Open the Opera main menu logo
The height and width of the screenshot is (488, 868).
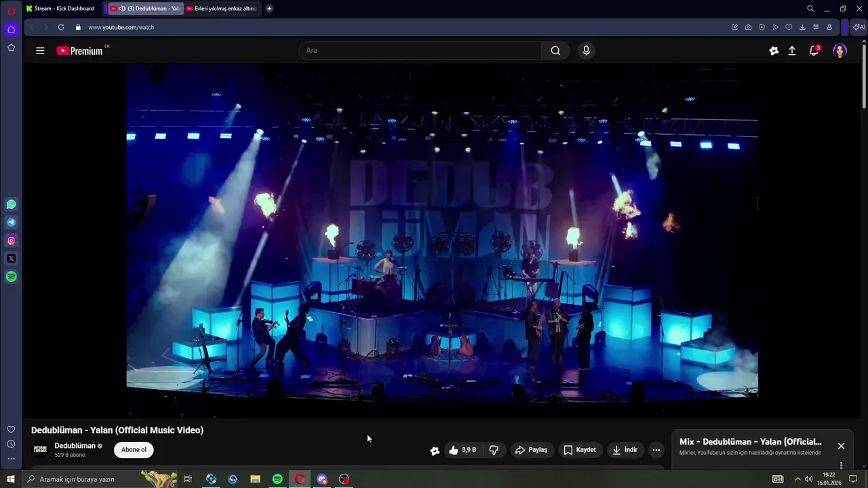(x=11, y=11)
